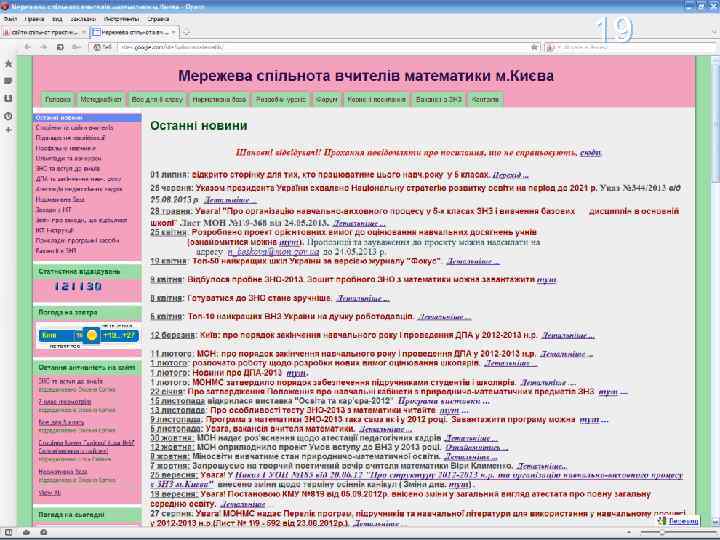Click the email address link in 25 квітня news
This screenshot has width=720, height=540.
[x=273, y=252]
